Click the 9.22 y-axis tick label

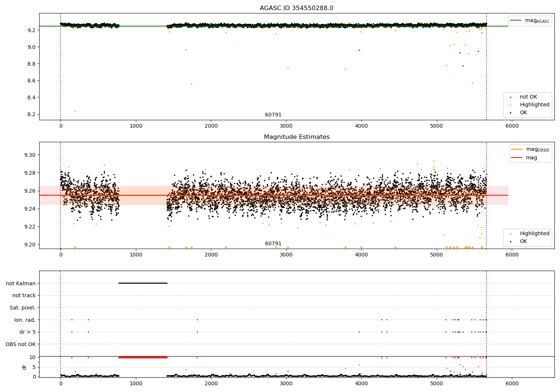(x=29, y=227)
